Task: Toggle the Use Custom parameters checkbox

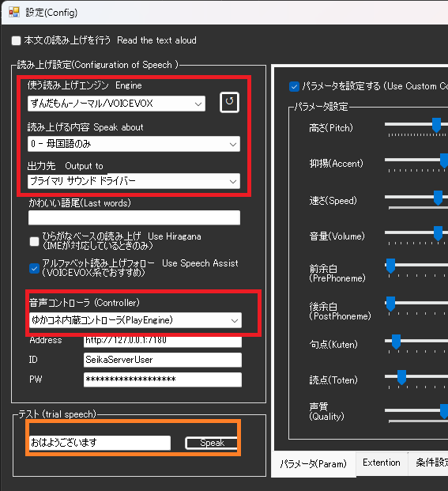Action: point(294,86)
